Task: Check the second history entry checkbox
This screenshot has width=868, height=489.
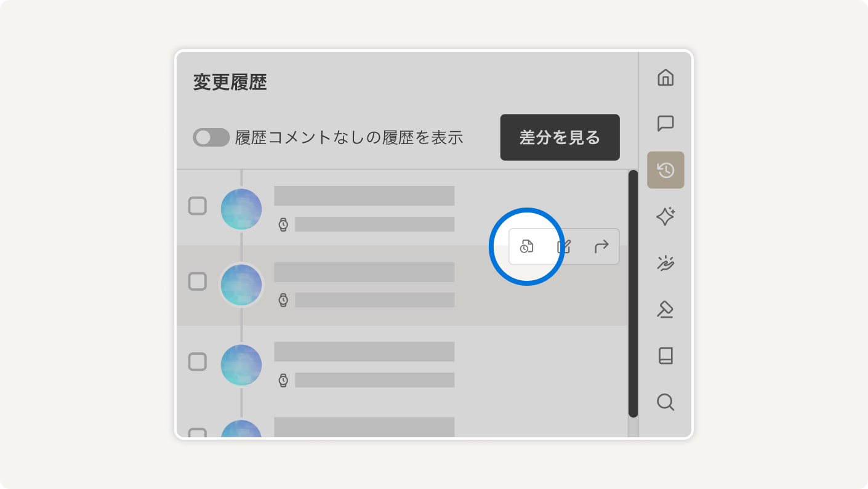Action: 197,281
